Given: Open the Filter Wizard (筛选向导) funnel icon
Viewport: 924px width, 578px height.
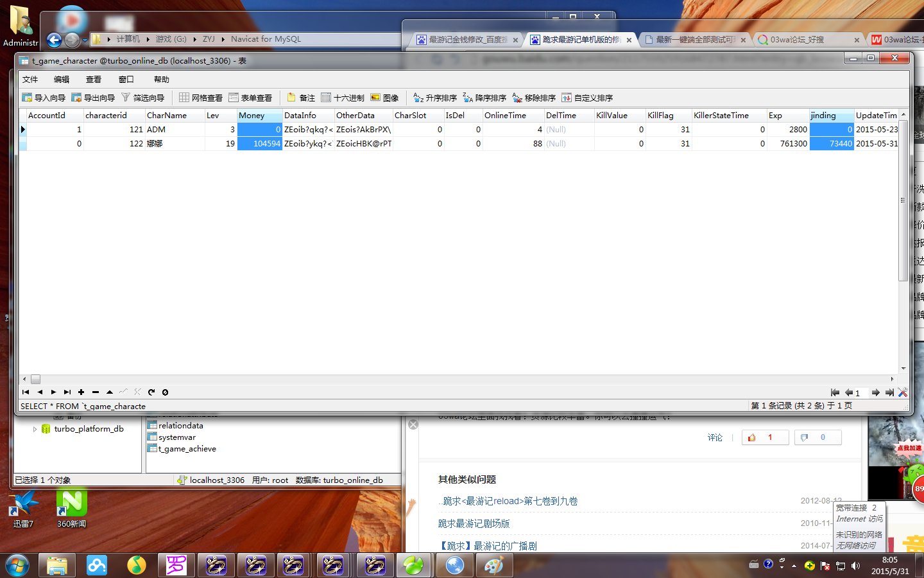Looking at the screenshot, I should 142,98.
